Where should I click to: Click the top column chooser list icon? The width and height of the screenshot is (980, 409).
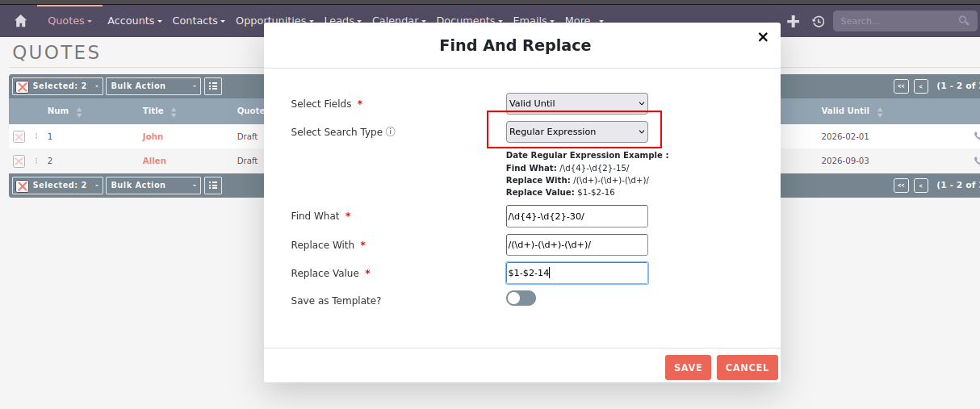[213, 86]
